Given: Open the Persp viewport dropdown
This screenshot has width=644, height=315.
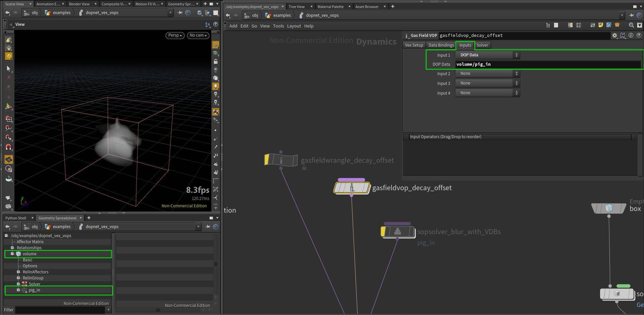Looking at the screenshot, I should 175,35.
